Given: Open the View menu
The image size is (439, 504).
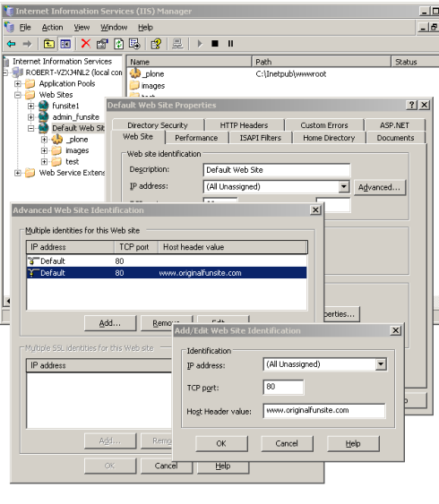Looking at the screenshot, I should [82, 28].
